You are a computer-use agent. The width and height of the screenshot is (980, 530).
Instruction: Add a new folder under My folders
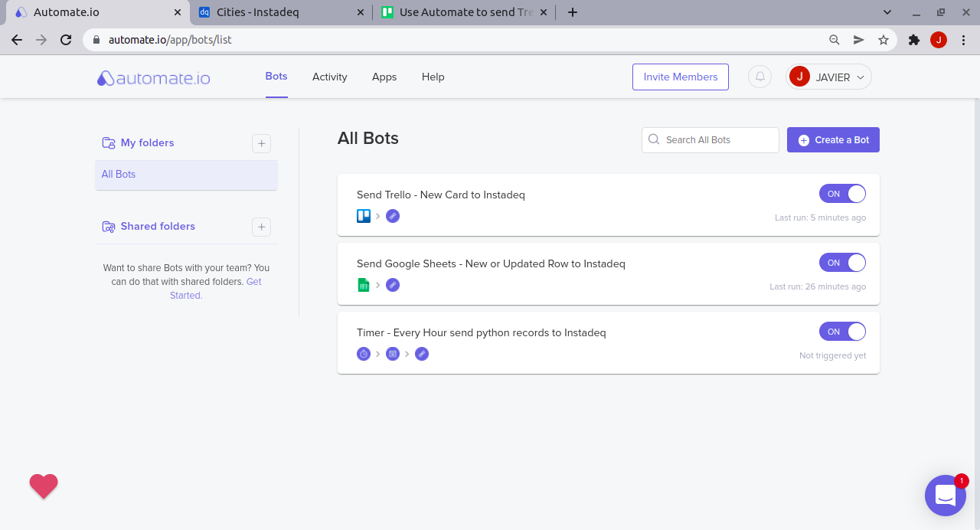(x=261, y=143)
